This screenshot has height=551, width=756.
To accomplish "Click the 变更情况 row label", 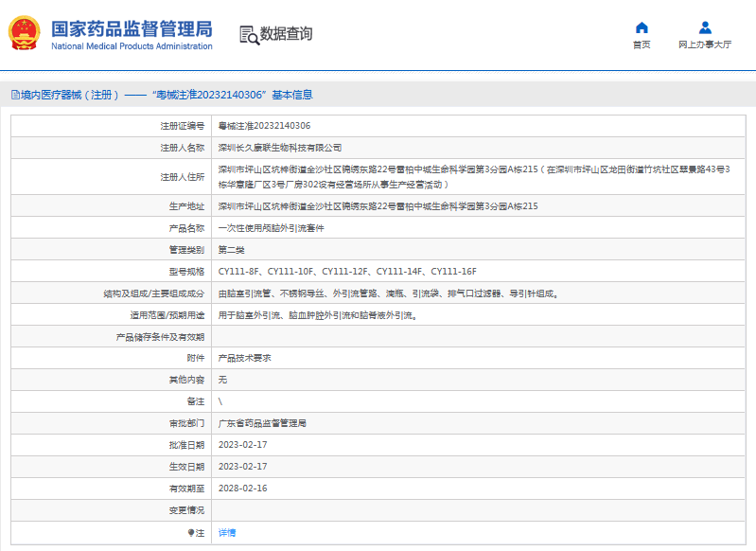I will tap(186, 510).
